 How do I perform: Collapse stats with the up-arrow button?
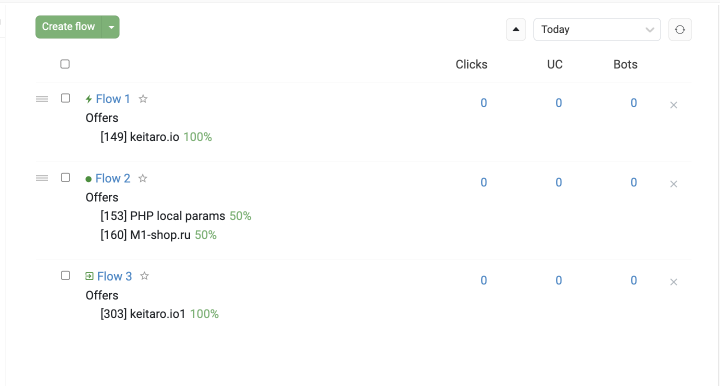coord(516,29)
